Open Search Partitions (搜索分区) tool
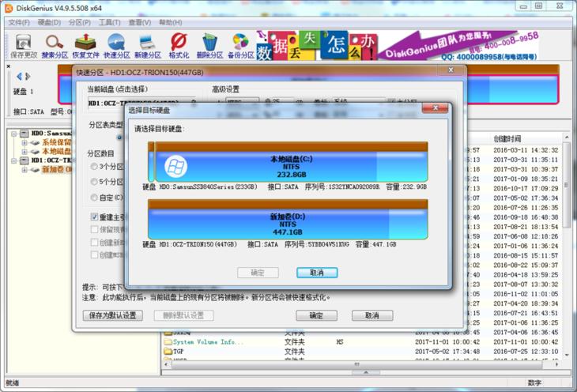 click(x=55, y=46)
